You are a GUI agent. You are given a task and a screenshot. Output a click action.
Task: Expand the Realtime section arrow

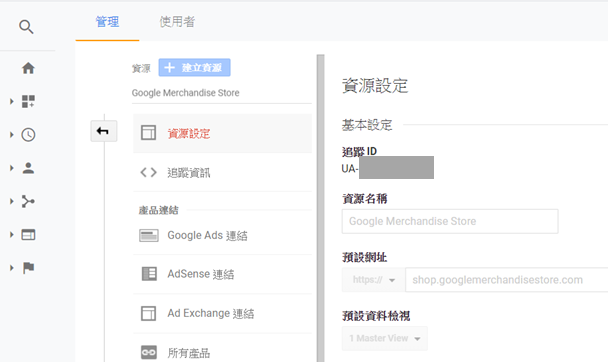tap(12, 135)
